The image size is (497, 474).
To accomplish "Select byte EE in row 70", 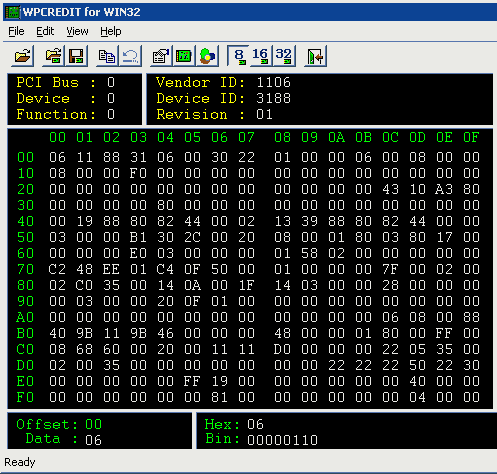I will (111, 269).
